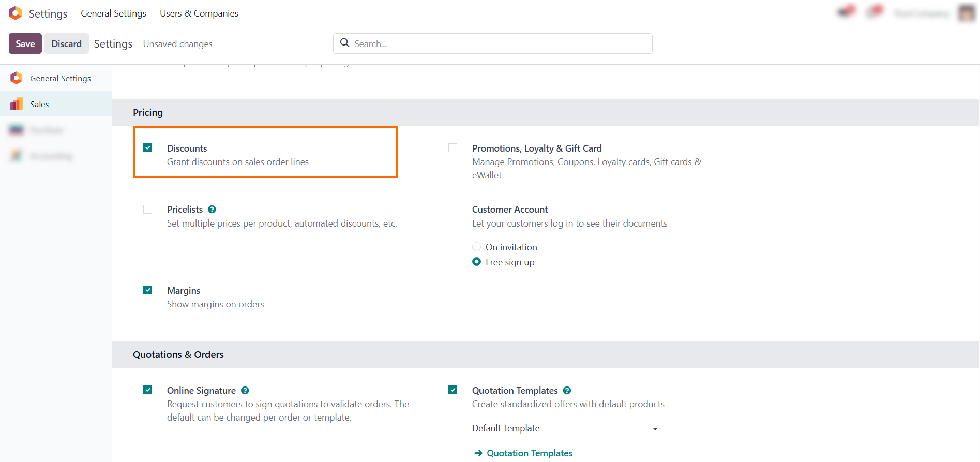Open the Pricelists help question-mark icon
980x462 pixels.
click(x=212, y=210)
